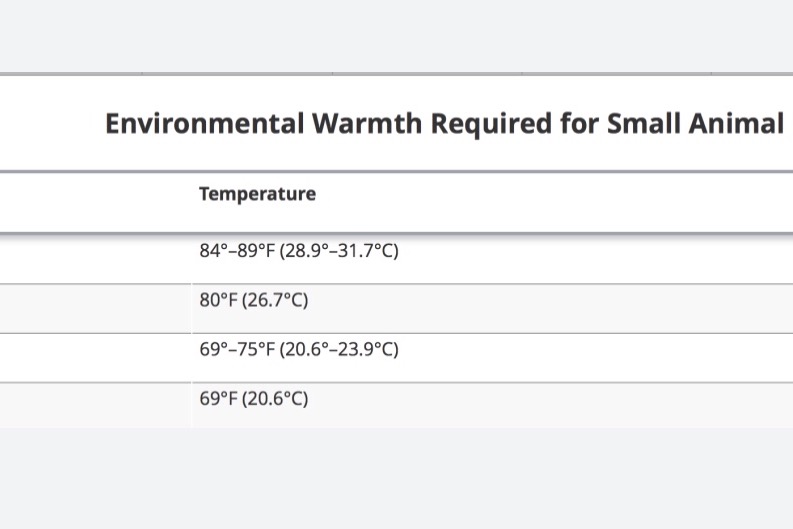
Task: Click the Environmental Warmth Required table title
Action: (x=445, y=123)
